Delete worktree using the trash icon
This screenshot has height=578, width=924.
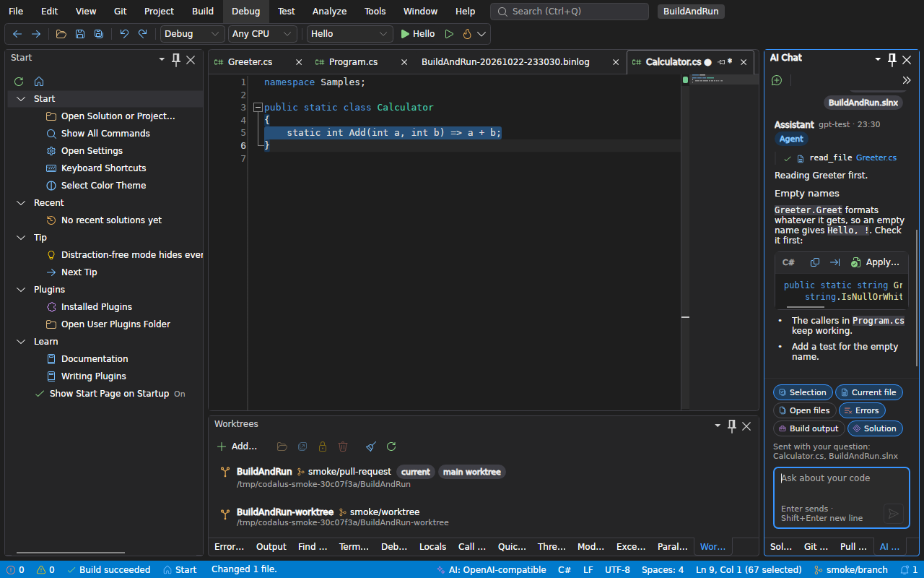click(343, 447)
